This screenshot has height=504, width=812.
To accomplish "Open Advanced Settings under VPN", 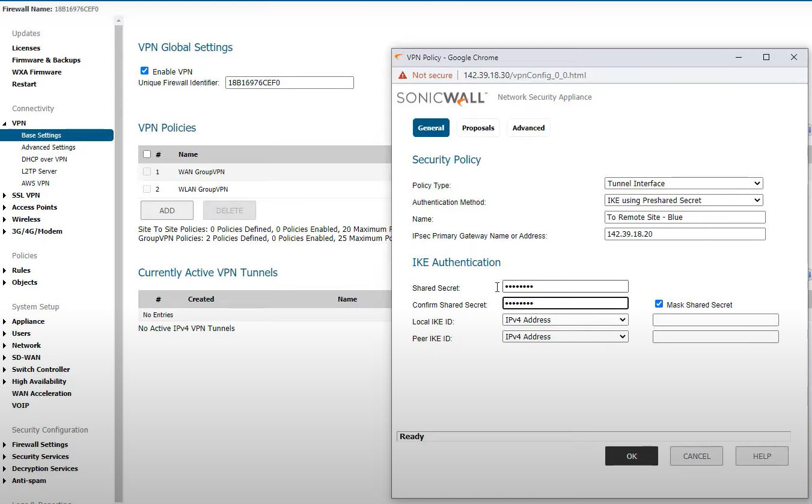I will click(49, 147).
